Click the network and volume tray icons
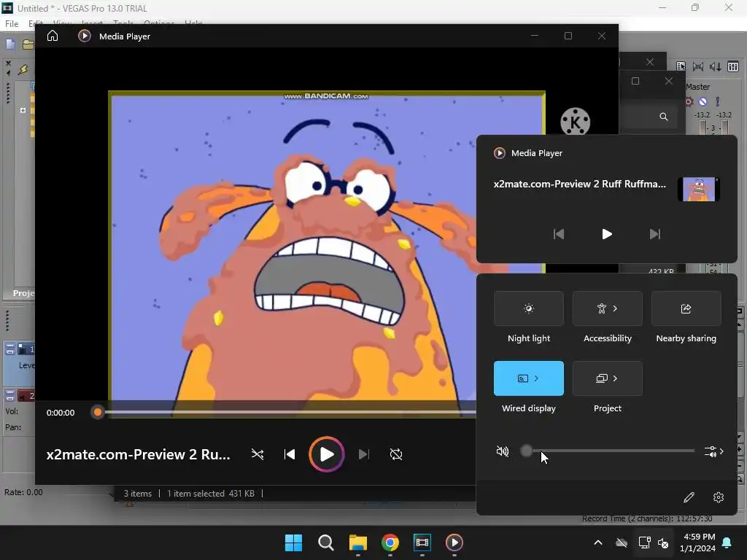This screenshot has width=747, height=560. coord(654,542)
